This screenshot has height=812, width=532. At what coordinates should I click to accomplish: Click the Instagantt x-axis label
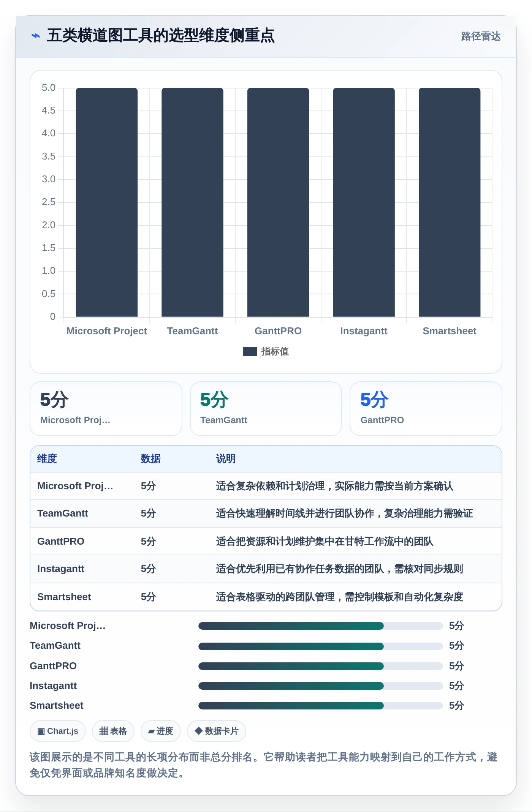tap(364, 331)
